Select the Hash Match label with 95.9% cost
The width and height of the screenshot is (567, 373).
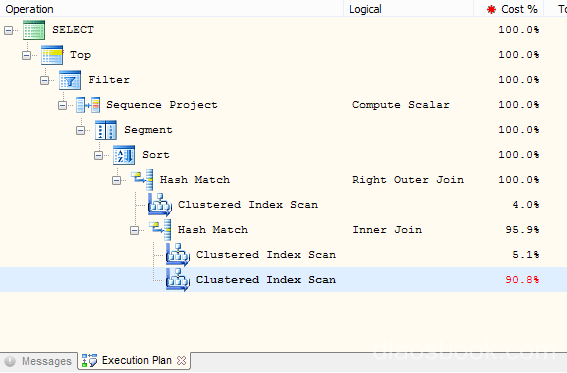(213, 230)
